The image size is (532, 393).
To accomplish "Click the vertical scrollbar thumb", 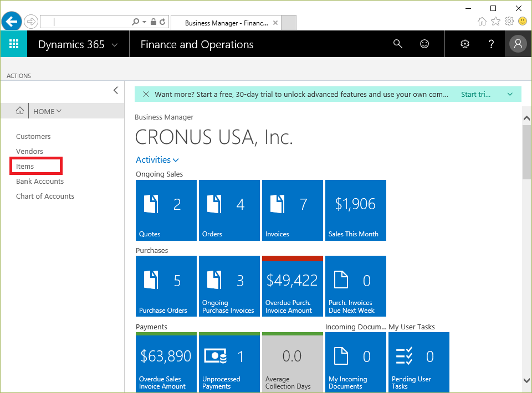I will coord(526,152).
